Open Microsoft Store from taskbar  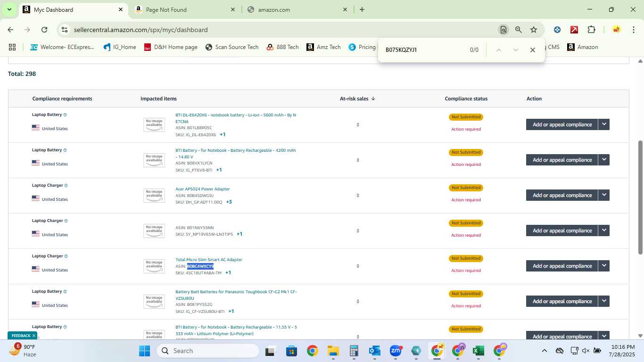pyautogui.click(x=291, y=351)
